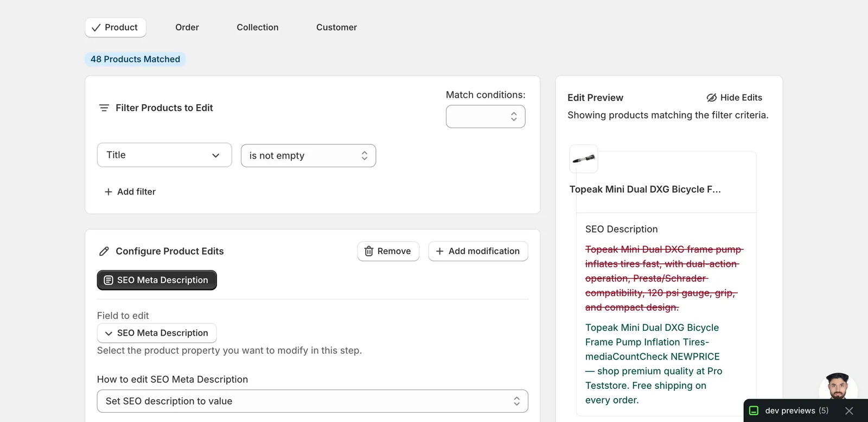Open the 'Set SEO description to value' dropdown
Image resolution: width=868 pixels, height=422 pixels.
pyautogui.click(x=312, y=401)
